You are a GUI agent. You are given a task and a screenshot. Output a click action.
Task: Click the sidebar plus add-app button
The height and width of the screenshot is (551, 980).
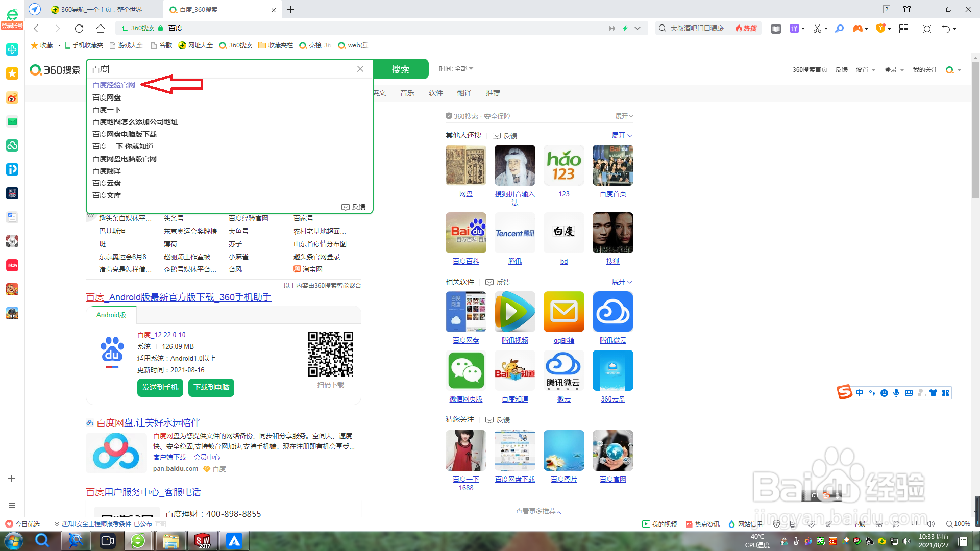point(12,479)
